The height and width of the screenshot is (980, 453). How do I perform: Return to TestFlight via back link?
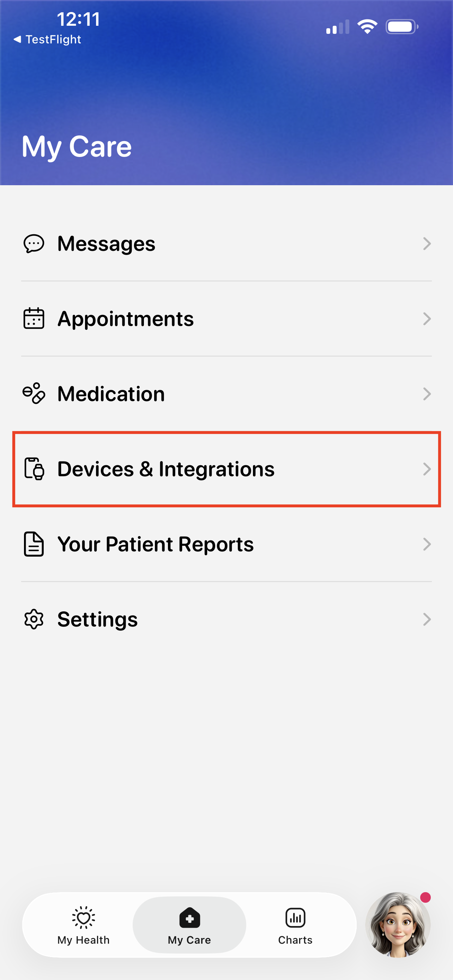coord(47,39)
